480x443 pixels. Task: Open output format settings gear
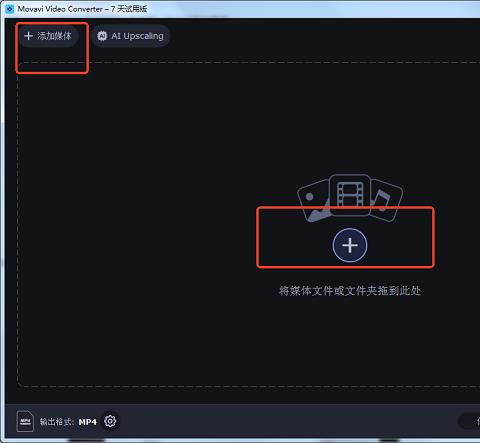tap(110, 421)
